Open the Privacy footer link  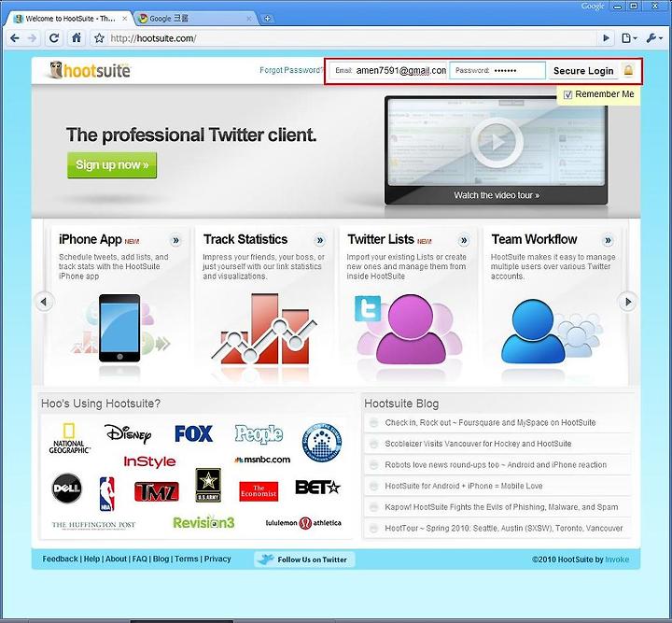[x=217, y=559]
